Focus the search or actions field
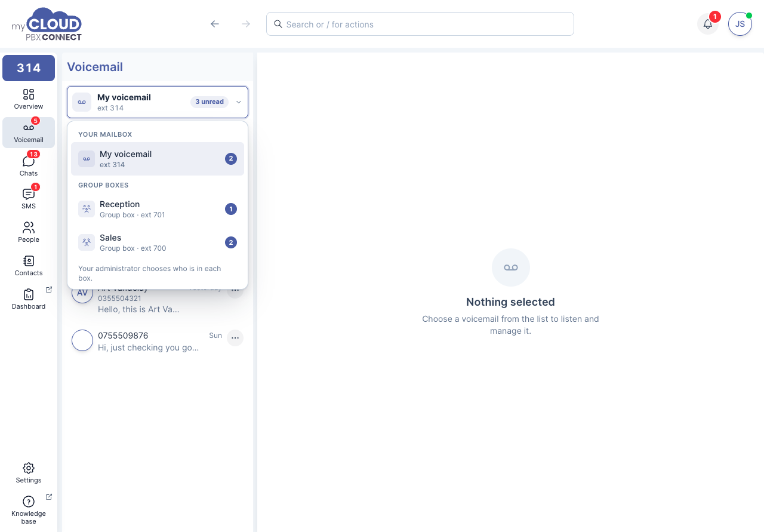This screenshot has height=532, width=764. (420, 24)
